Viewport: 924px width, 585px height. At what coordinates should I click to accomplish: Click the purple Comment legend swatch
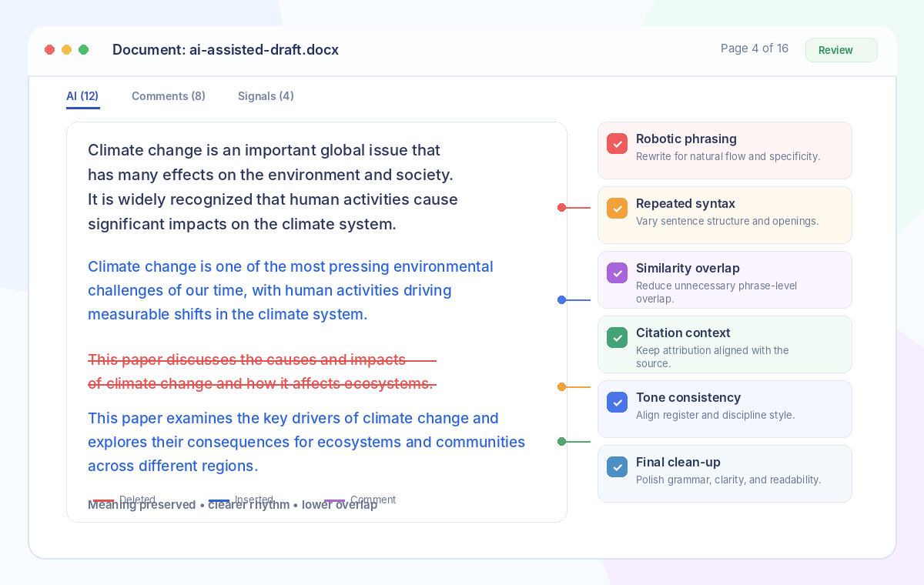[334, 500]
